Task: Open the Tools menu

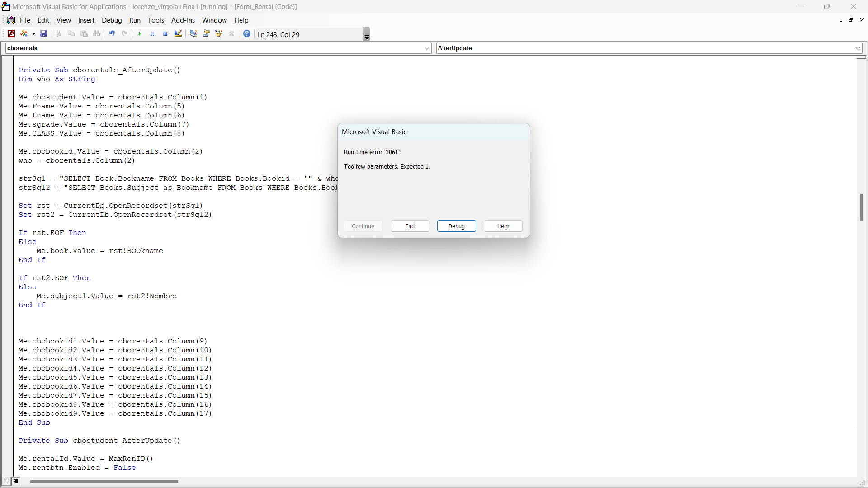Action: pos(156,20)
